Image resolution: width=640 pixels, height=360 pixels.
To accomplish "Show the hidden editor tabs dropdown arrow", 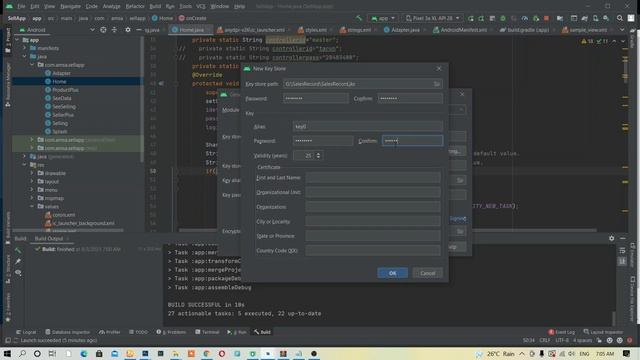I will (622, 30).
